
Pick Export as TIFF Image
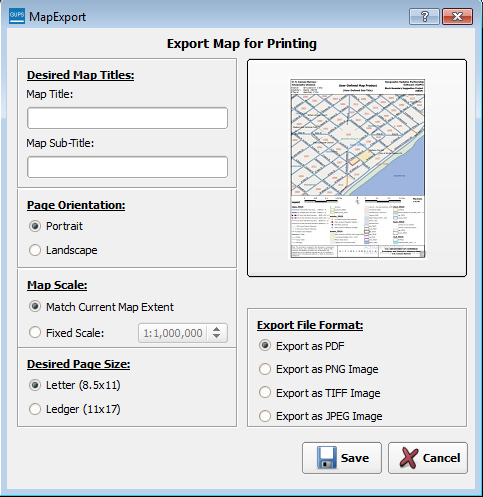point(320,393)
